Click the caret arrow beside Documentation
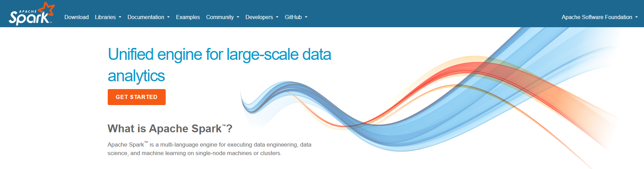The height and width of the screenshot is (169, 644). (168, 17)
